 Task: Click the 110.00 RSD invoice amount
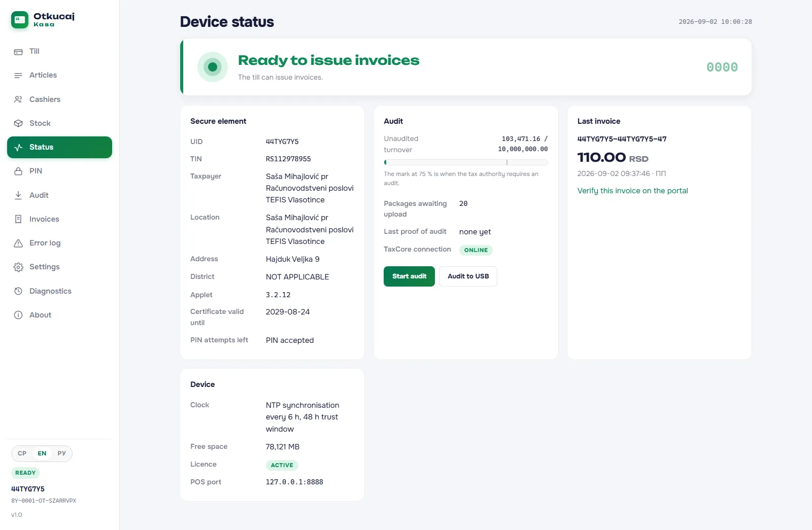pyautogui.click(x=613, y=157)
